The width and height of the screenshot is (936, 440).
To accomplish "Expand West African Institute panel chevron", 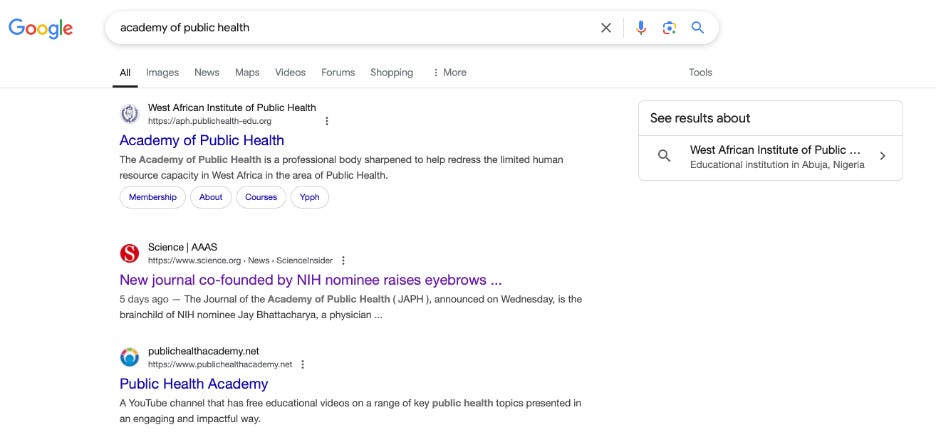I will click(883, 156).
